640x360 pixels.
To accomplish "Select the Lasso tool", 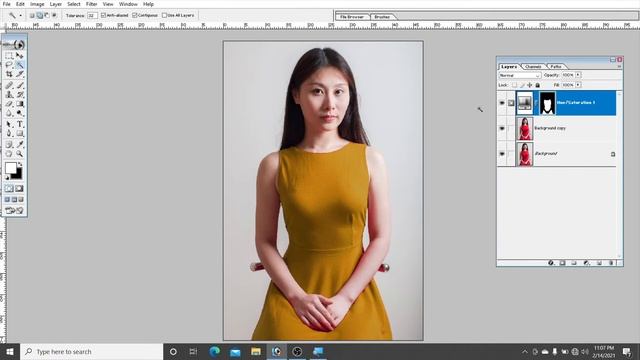I will click(9, 65).
